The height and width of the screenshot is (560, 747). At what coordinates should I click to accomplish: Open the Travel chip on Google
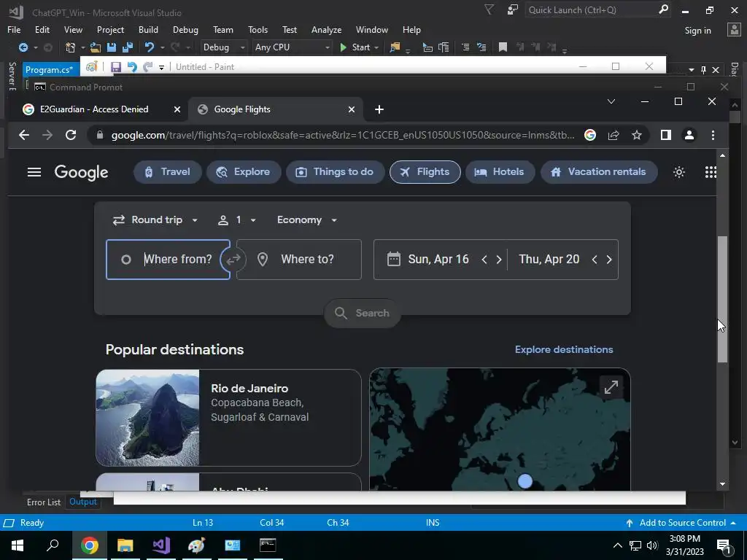[167, 172]
